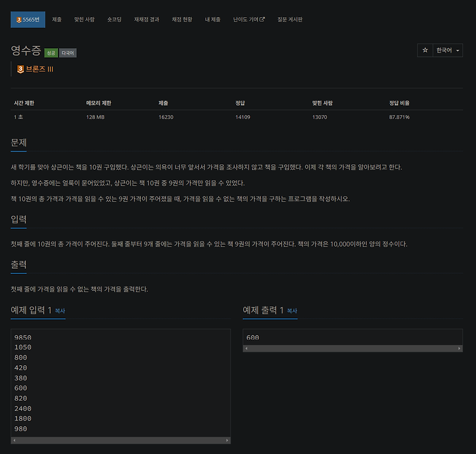This screenshot has height=454, width=476.
Task: Copy 예제 출력 1 with 복사
Action: click(292, 311)
